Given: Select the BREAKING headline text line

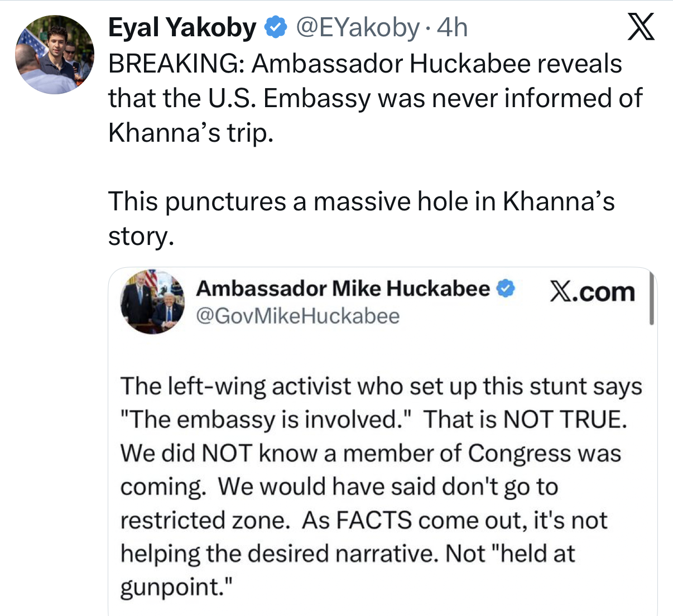Looking at the screenshot, I should (x=365, y=64).
